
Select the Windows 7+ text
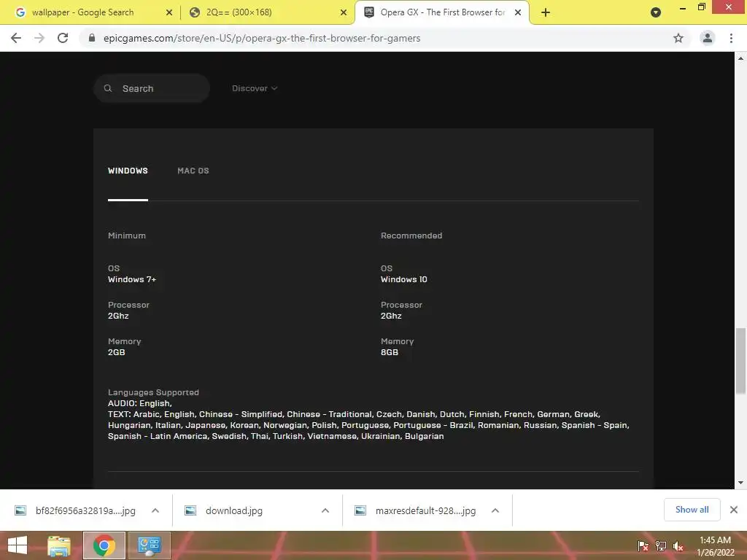[132, 279]
